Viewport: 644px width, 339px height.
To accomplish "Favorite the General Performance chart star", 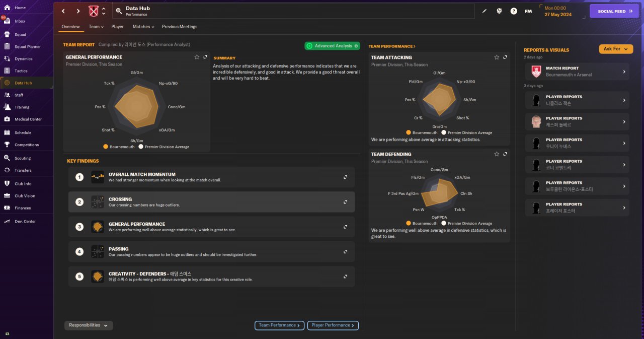I will pos(197,57).
